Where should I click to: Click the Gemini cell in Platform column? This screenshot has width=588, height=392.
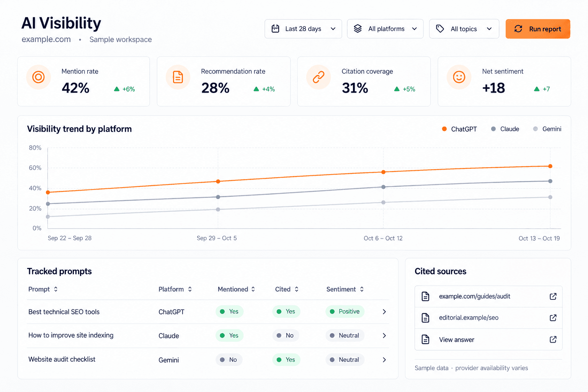[169, 360]
